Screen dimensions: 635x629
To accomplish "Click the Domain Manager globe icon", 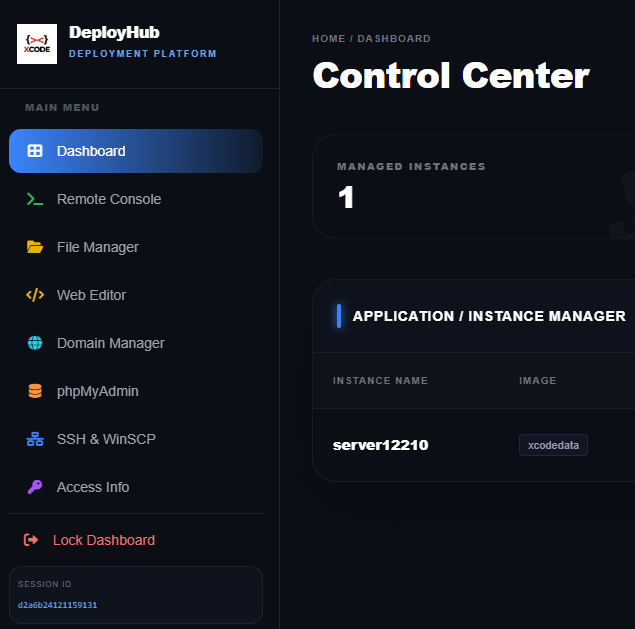I will pos(35,343).
